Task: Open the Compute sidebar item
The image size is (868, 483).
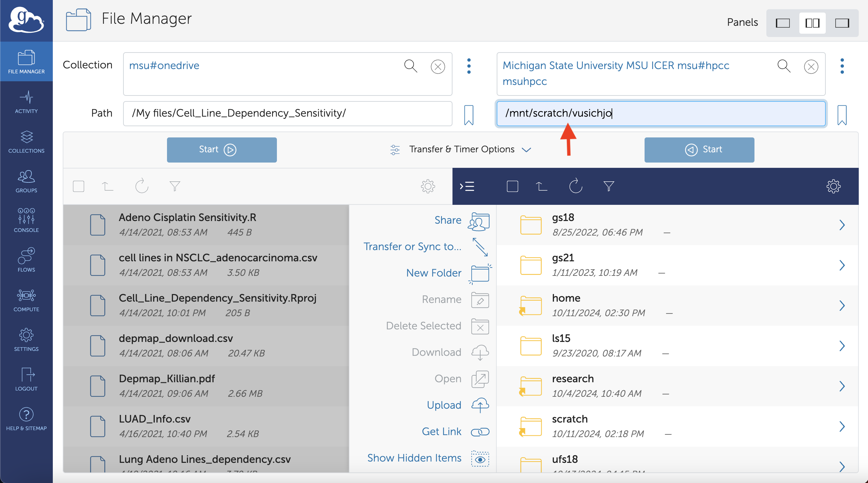Action: 26,300
